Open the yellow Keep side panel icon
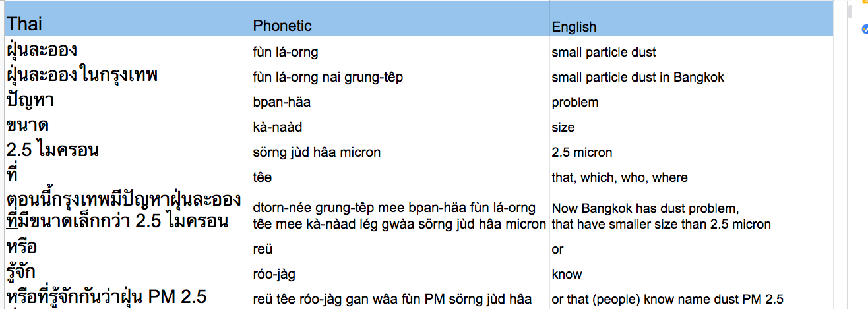The width and height of the screenshot is (868, 309). tap(865, 3)
